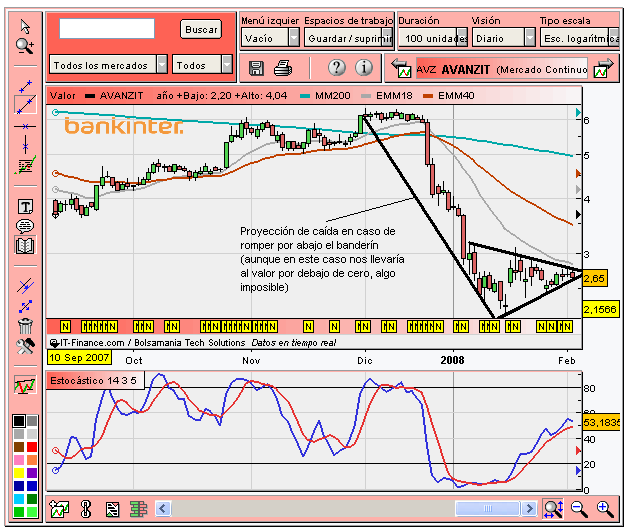Click the EMM40 legend entry
630x531 pixels.
coord(449,96)
